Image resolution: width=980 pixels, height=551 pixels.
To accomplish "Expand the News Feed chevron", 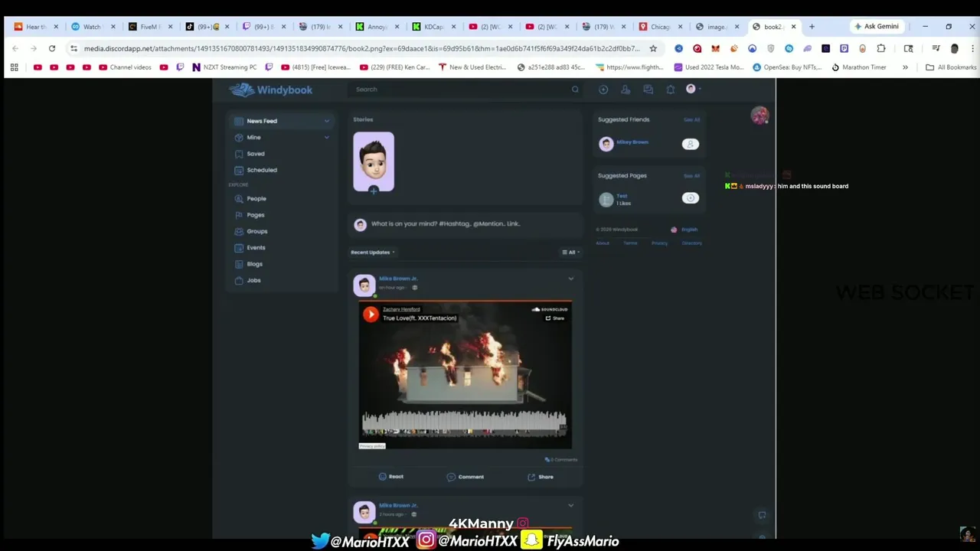I will [x=327, y=121].
